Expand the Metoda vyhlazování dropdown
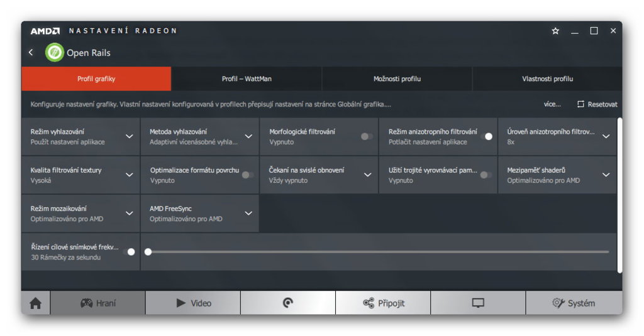Screen dimensions: 644x336 coord(248,136)
